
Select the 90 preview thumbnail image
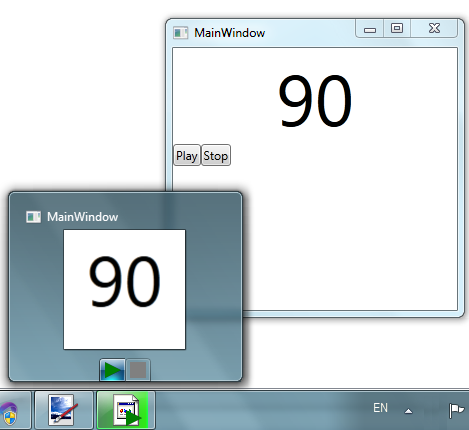point(124,289)
